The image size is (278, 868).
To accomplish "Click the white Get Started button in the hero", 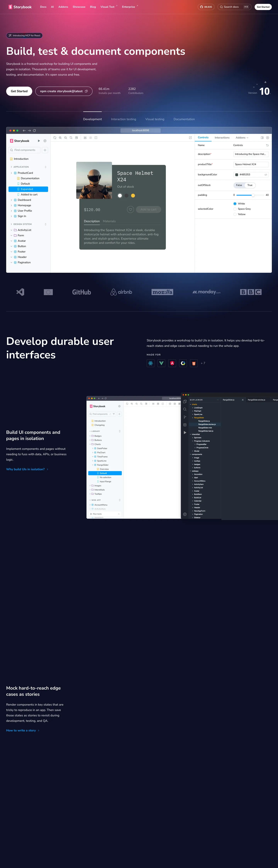I will coord(19,91).
